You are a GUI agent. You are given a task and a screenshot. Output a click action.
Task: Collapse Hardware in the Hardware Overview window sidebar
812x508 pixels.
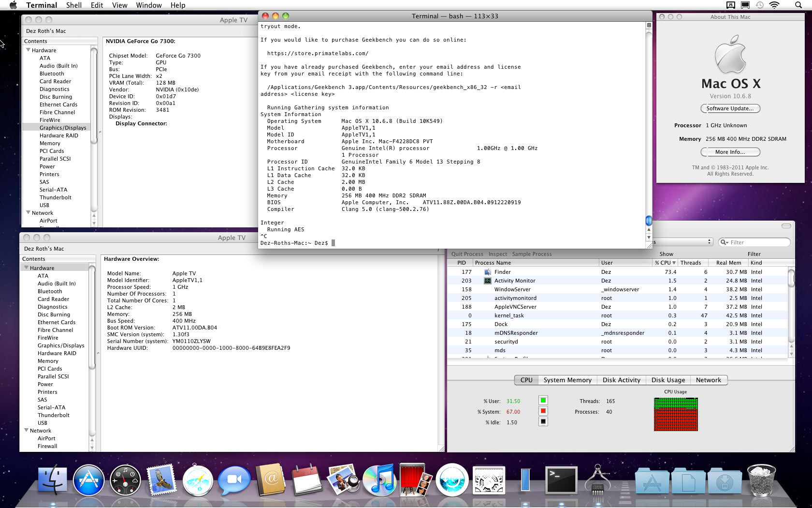coord(27,268)
